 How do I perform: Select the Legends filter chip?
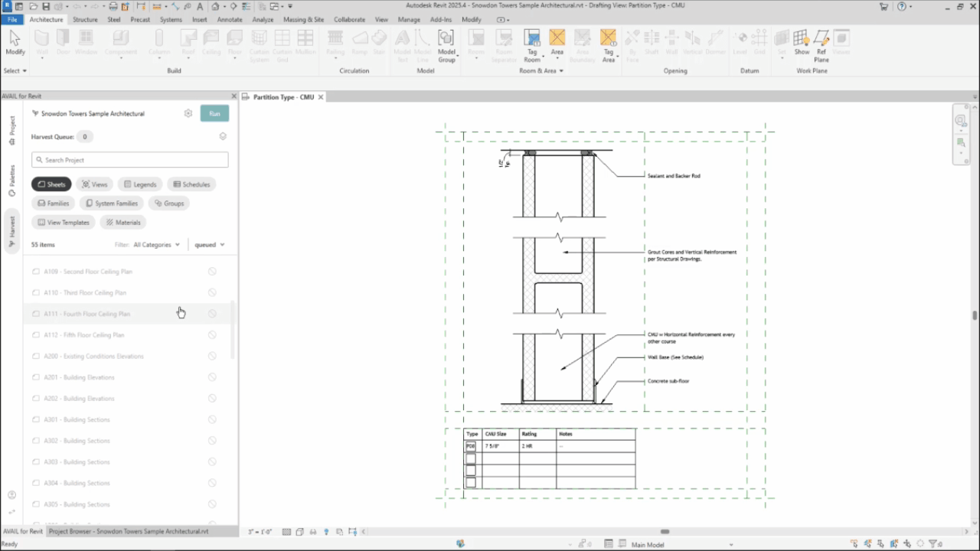(139, 184)
